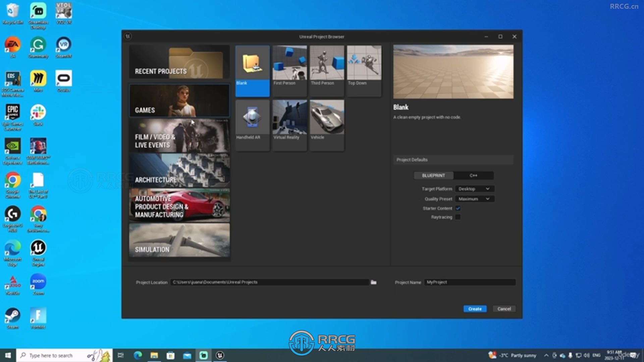The height and width of the screenshot is (362, 644).
Task: Open Automotive Product Design & Manufacturing category
Action: tap(179, 205)
